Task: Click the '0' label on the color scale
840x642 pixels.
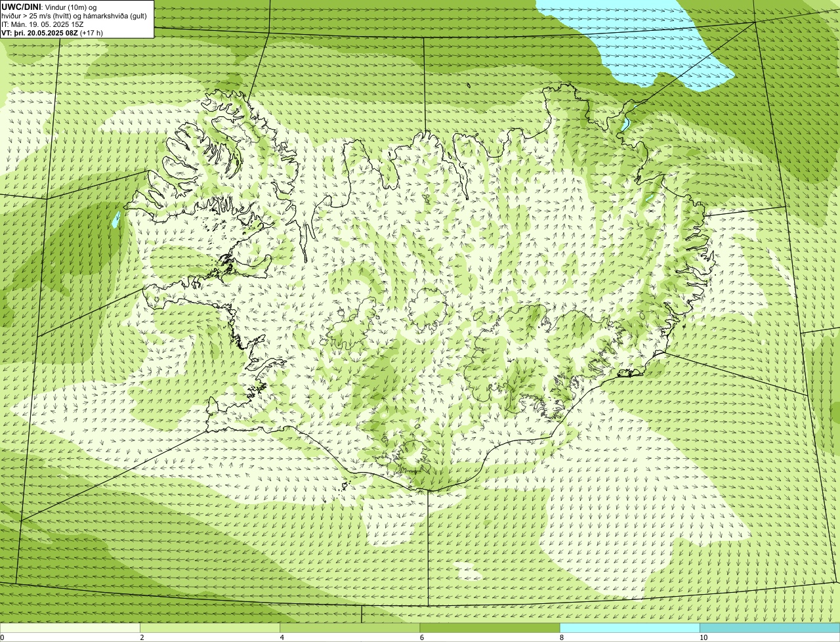Action: pos(2,637)
